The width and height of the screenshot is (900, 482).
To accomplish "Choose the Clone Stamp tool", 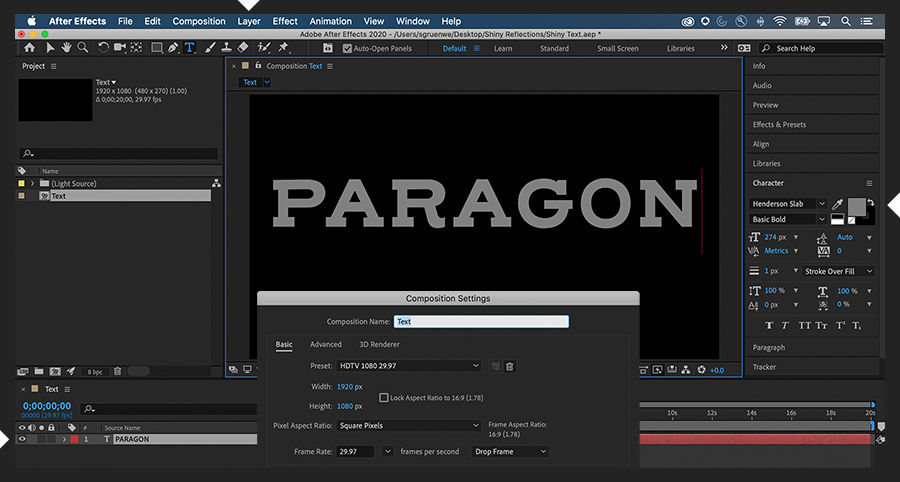I will 227,47.
